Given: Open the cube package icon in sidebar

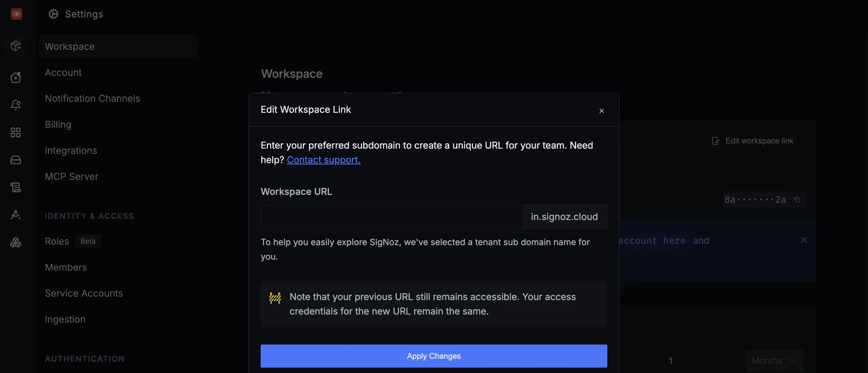Looking at the screenshot, I should [16, 46].
